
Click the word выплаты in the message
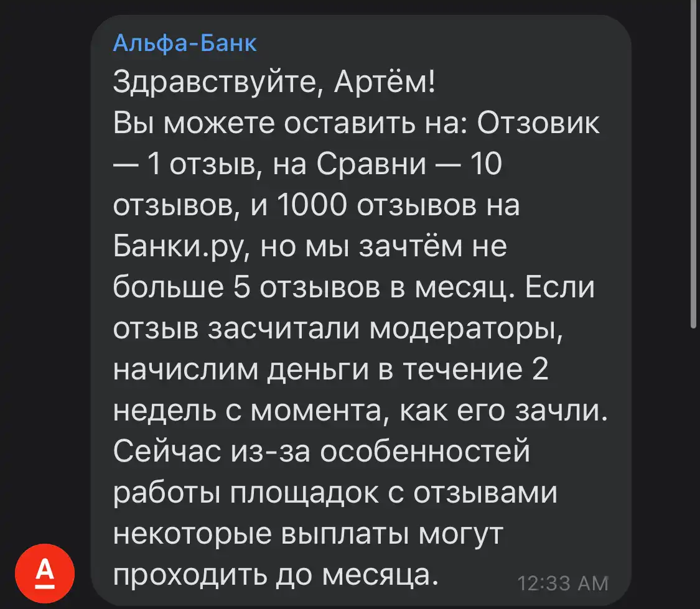coord(345,534)
